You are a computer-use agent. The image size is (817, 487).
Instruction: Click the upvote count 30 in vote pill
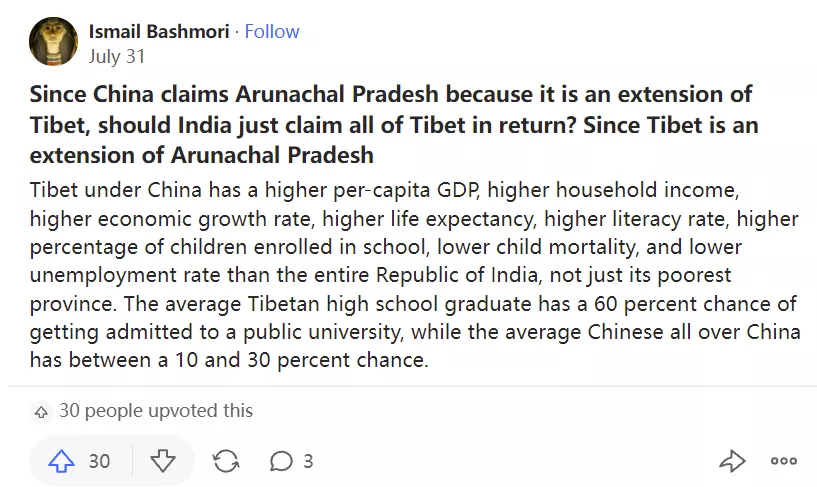(x=99, y=461)
